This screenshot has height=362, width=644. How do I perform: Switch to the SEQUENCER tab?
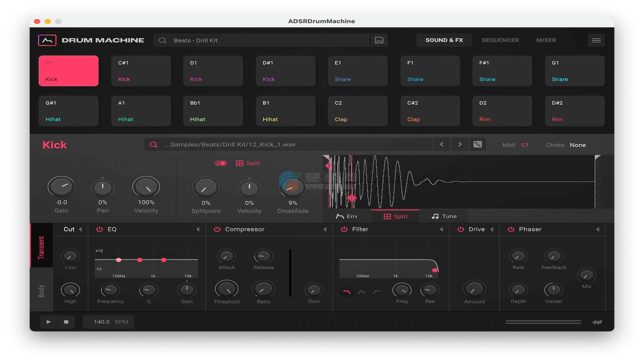(500, 40)
